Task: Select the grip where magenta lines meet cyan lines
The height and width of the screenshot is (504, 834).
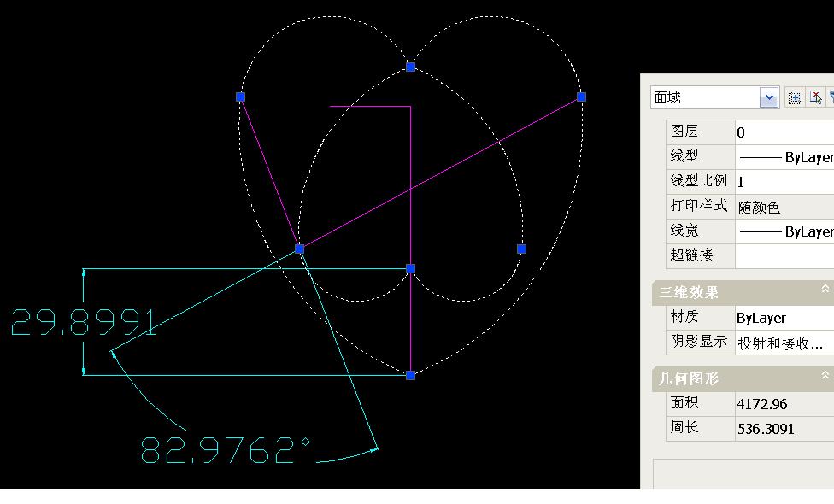Action: coord(299,249)
